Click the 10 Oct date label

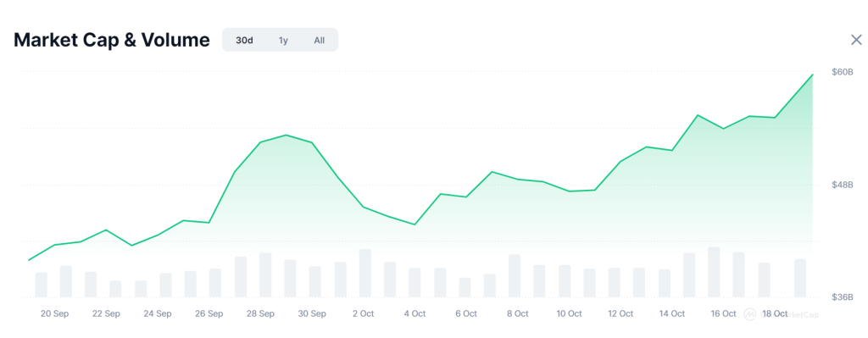569,313
